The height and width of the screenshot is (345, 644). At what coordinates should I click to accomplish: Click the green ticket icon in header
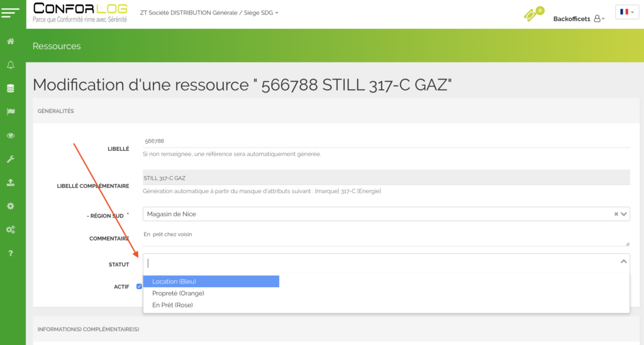[x=532, y=14]
